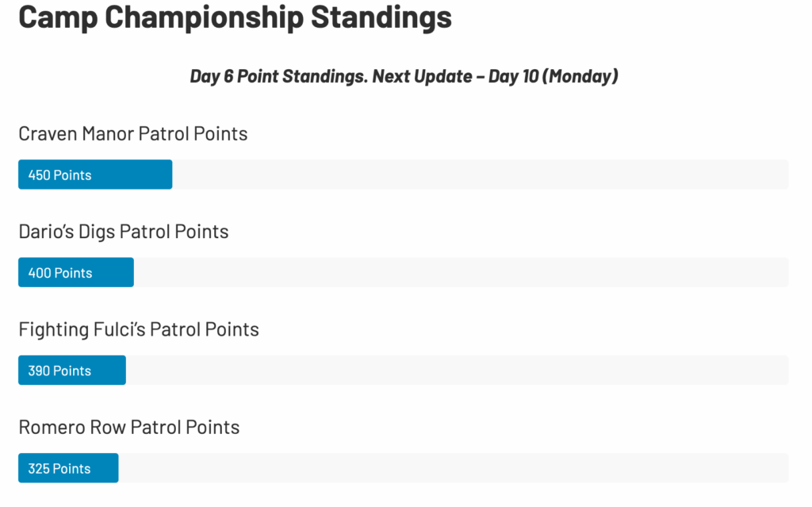Click the "400 Points" text in Dario's Digs bar
812x507 pixels.
click(60, 273)
